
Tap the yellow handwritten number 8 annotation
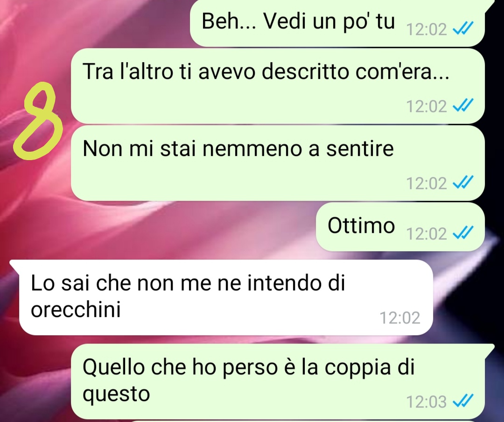pyautogui.click(x=37, y=121)
